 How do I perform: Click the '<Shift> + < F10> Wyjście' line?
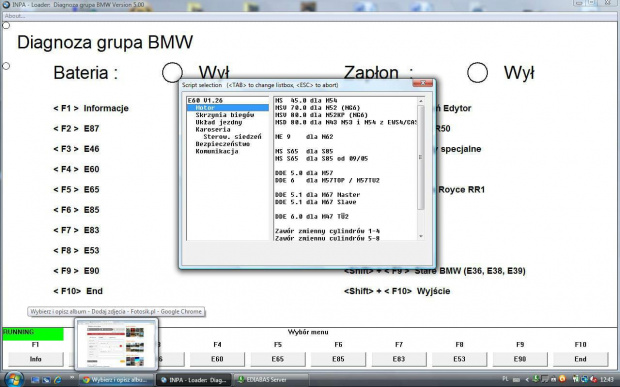(397, 291)
